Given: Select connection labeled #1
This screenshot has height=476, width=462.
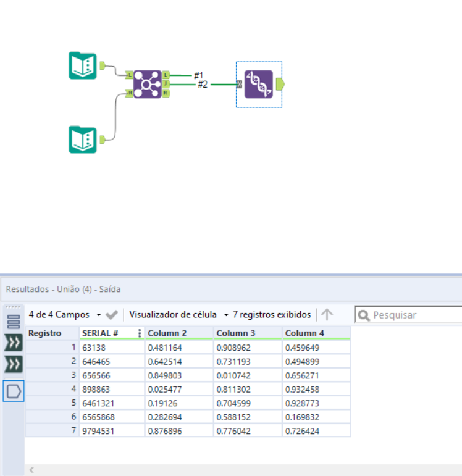Looking at the screenshot, I should click(198, 75).
